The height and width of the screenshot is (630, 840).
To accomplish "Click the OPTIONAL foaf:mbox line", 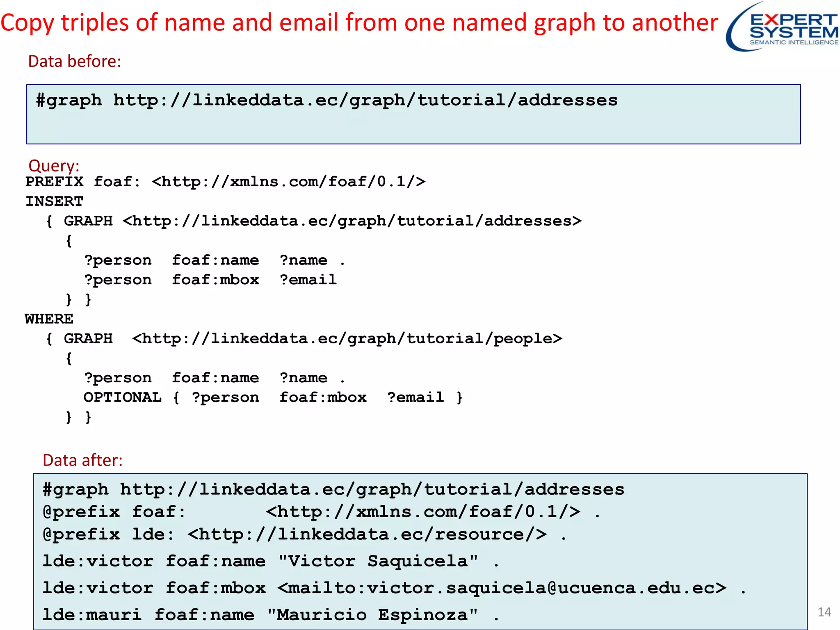I will [273, 397].
